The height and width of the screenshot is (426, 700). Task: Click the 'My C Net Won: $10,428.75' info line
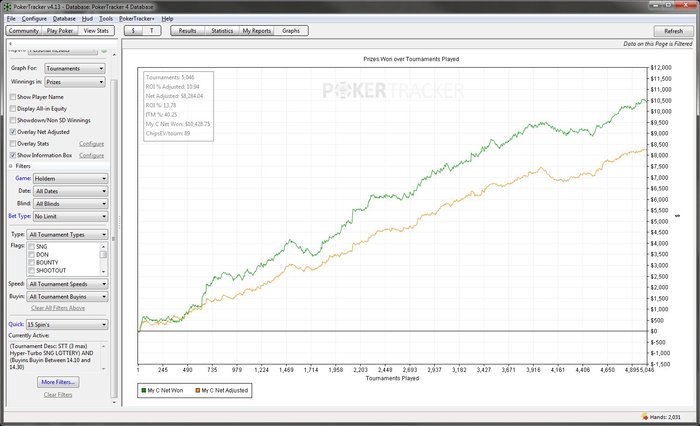pyautogui.click(x=178, y=124)
